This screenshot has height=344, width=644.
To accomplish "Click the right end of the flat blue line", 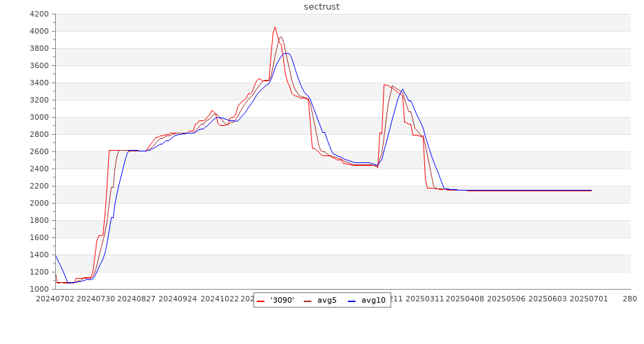I will coord(590,191).
